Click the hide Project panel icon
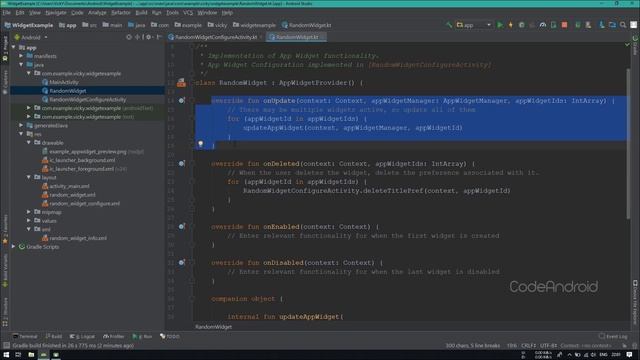This screenshot has height=360, width=640. [159, 37]
